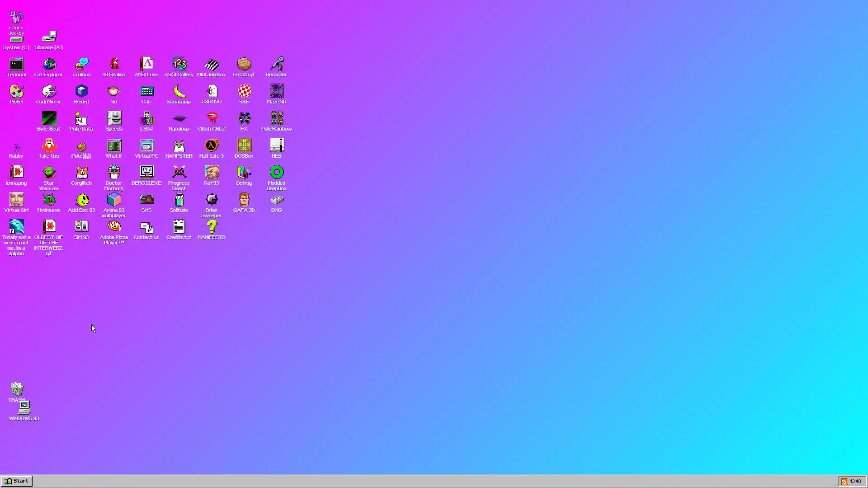Launch the Potato.yt icon
Viewport: 868px width, 488px height.
pos(244,65)
